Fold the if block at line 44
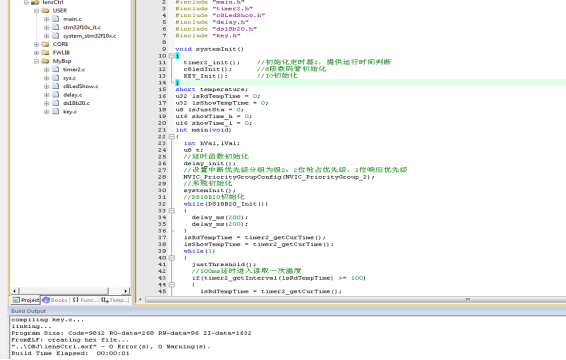This screenshot has width=566, height=360. (172, 285)
